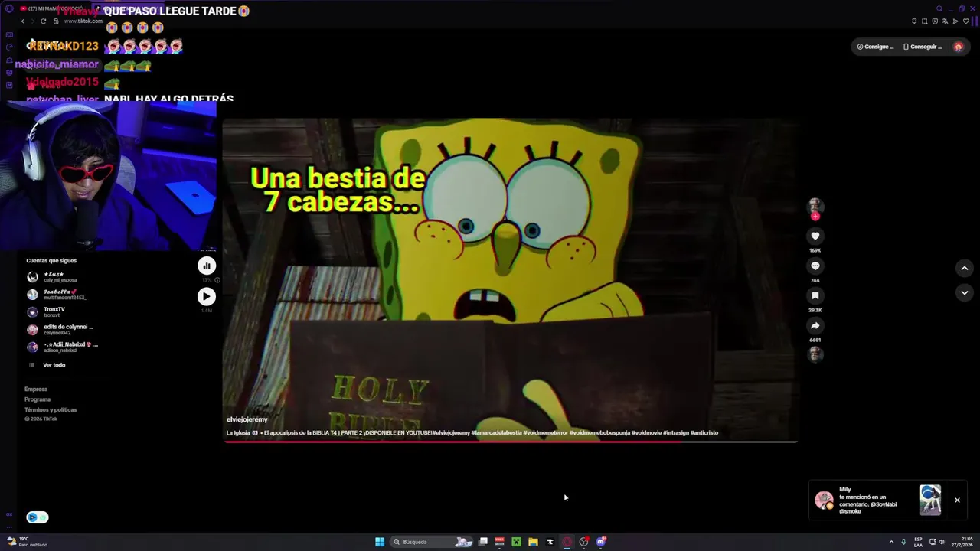Open Discord in taskbar
Screen dimensions: 980x551
coord(601,542)
